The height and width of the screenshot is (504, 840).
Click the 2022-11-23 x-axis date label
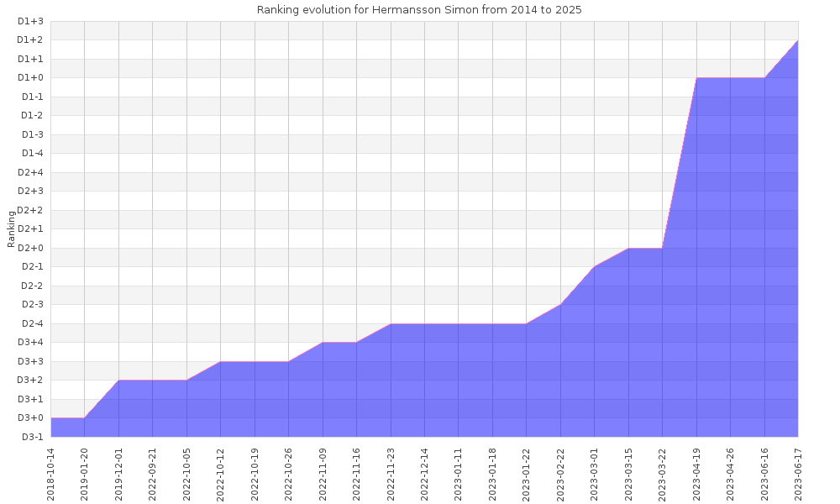tap(391, 473)
